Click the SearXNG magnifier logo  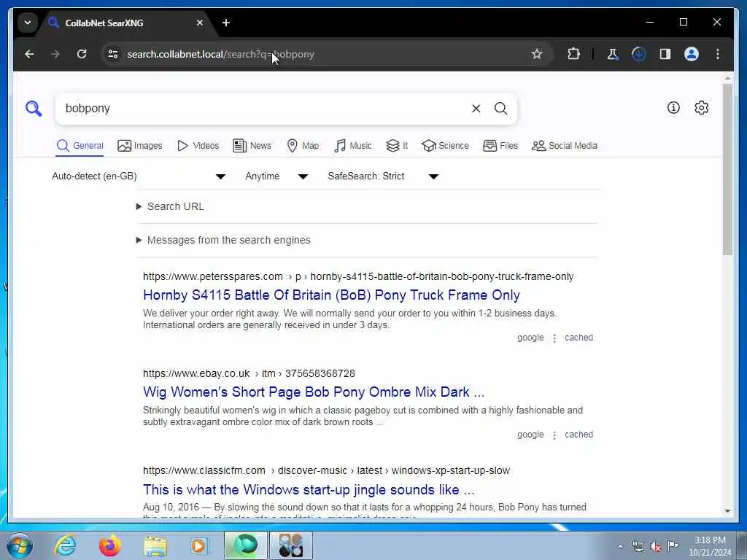[34, 109]
